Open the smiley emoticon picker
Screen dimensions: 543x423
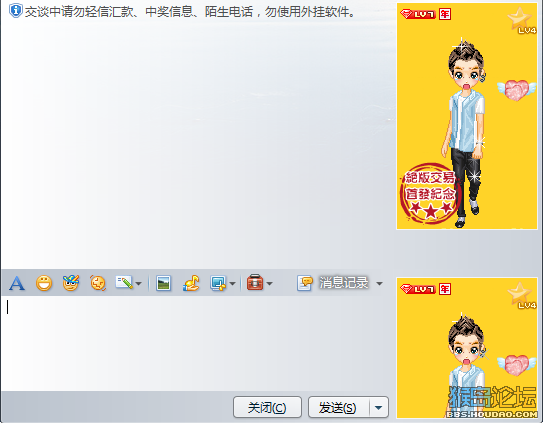point(44,283)
